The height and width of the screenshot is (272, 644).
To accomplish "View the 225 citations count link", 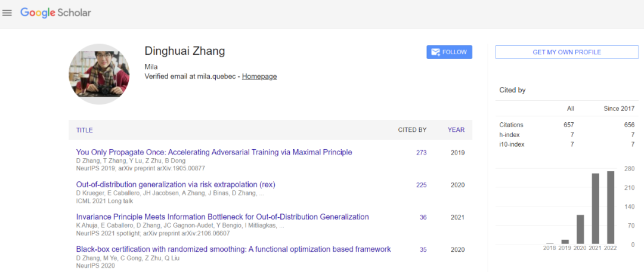I will [421, 185].
